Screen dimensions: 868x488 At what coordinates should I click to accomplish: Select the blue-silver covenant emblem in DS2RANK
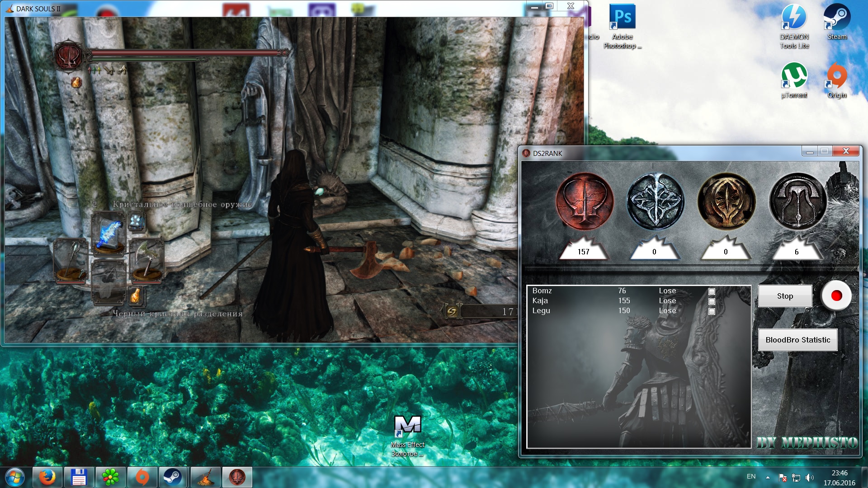point(655,202)
